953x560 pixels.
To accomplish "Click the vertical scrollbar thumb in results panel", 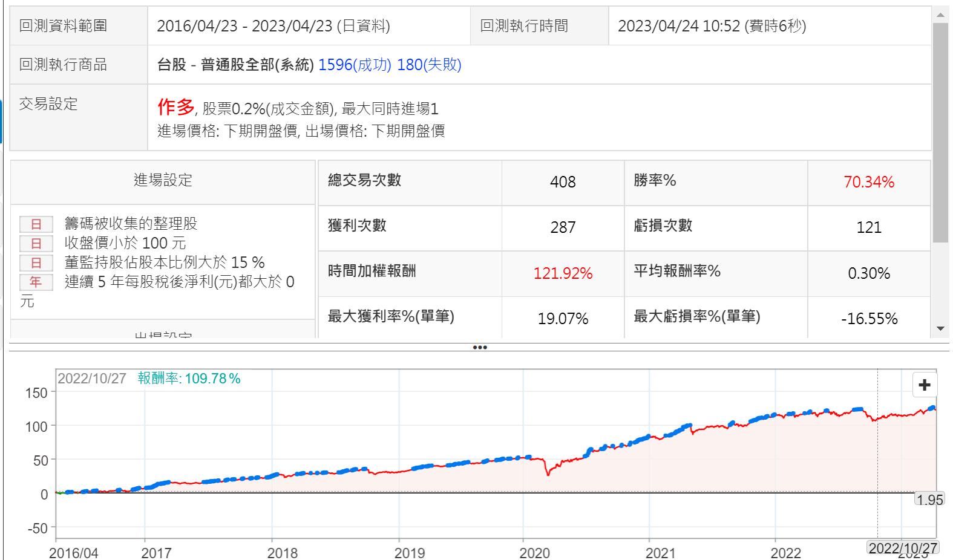I will [x=940, y=133].
